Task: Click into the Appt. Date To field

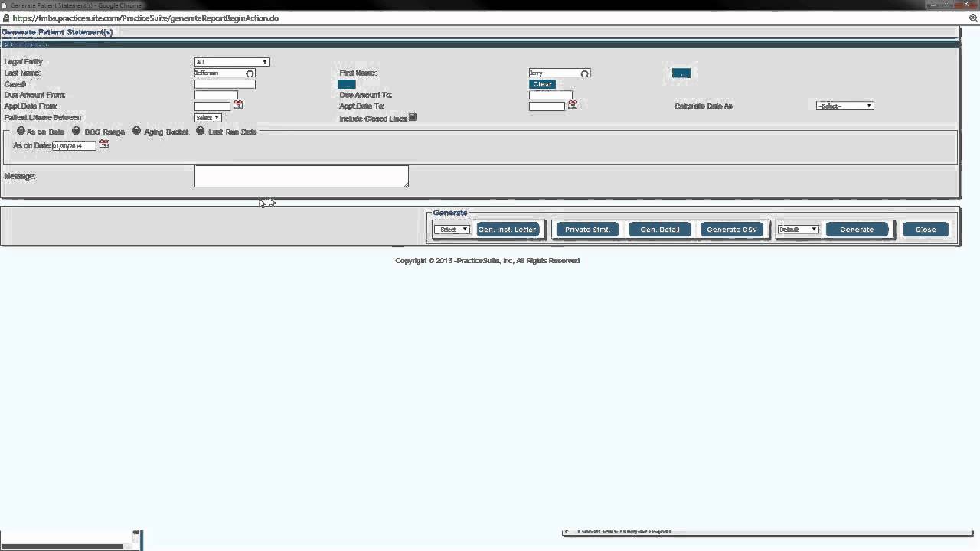Action: (x=547, y=106)
